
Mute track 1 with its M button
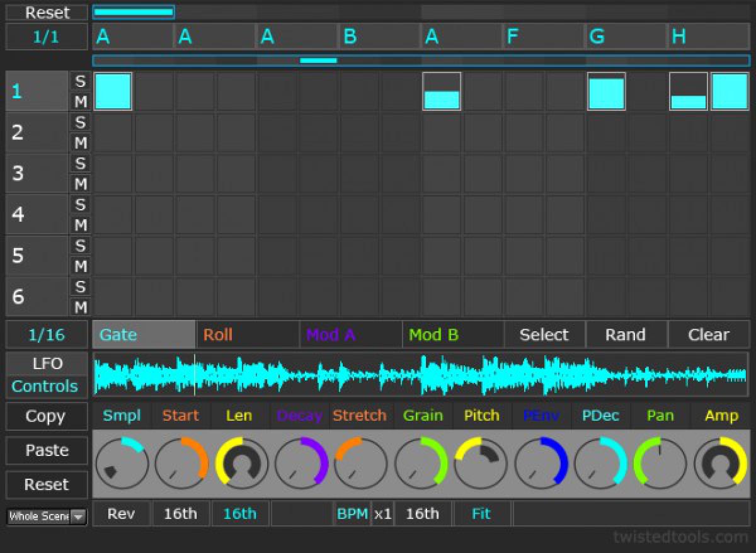(80, 101)
